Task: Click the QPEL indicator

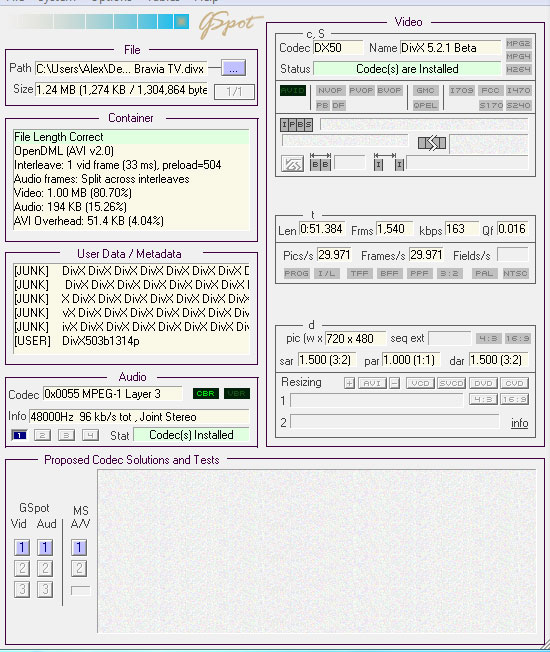Action: 425,105
